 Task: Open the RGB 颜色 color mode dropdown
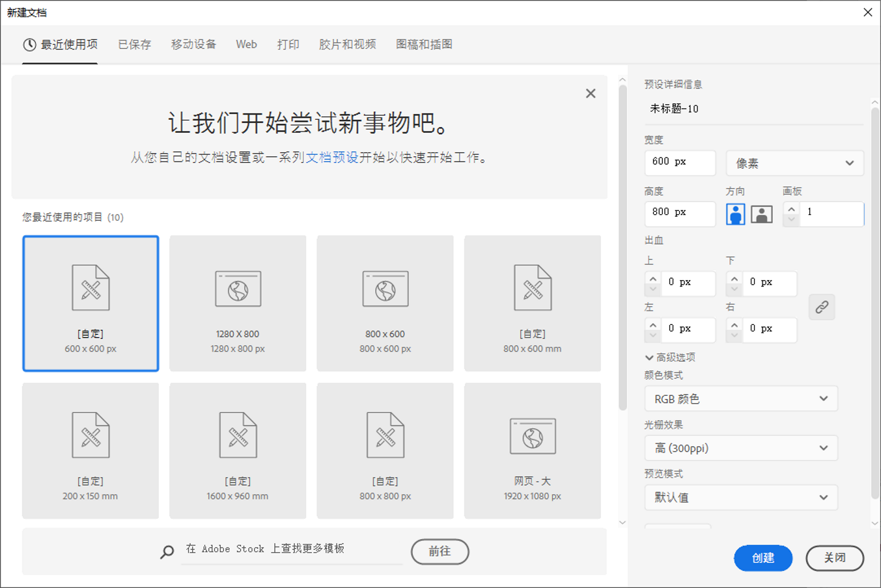coord(741,399)
